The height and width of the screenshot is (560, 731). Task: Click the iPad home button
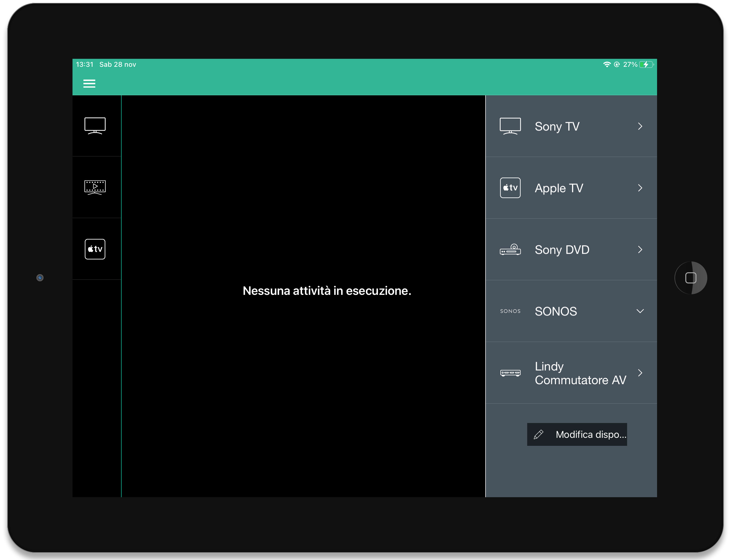click(x=691, y=278)
